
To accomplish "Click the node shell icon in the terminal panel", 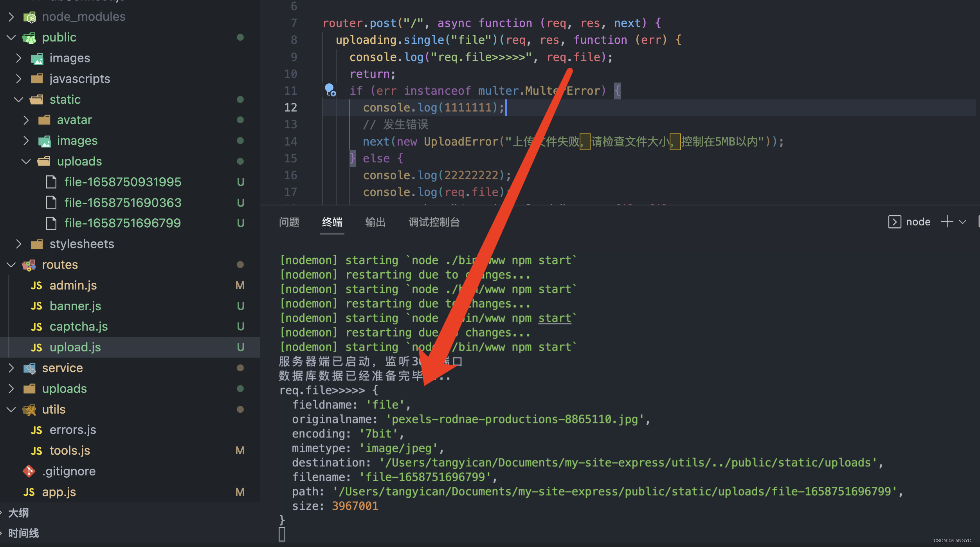I will (x=895, y=222).
